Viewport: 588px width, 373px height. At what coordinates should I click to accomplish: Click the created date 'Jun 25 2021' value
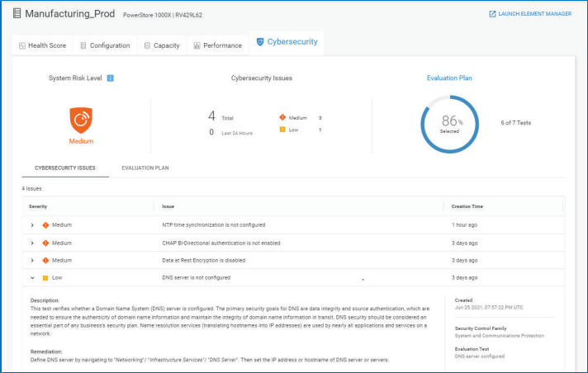(x=489, y=308)
